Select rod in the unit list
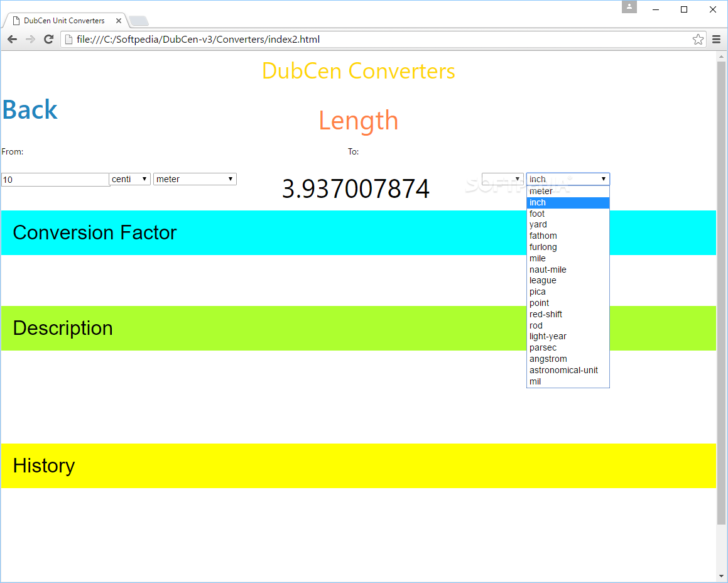The image size is (728, 583). pyautogui.click(x=568, y=325)
